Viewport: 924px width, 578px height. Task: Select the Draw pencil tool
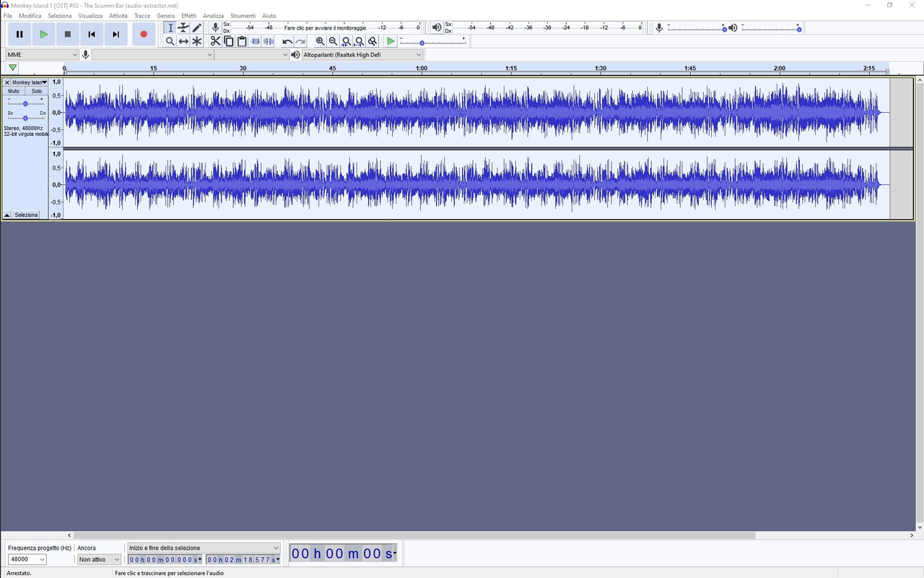pyautogui.click(x=196, y=28)
